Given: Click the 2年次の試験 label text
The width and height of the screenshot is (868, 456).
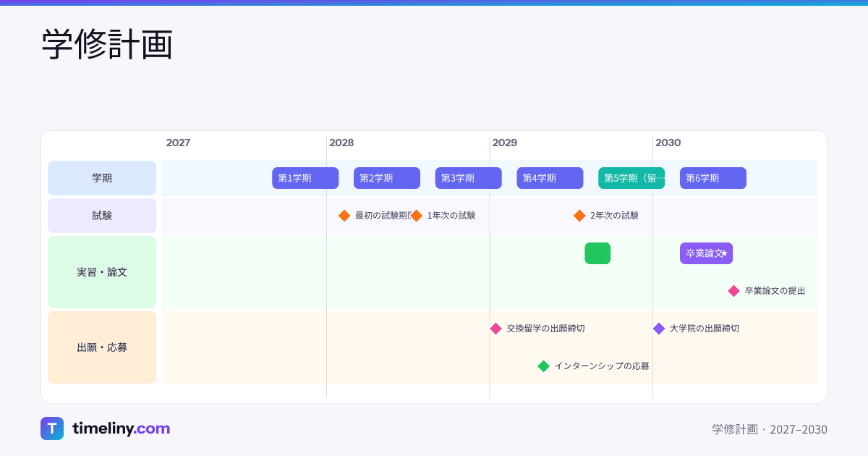Looking at the screenshot, I should pos(614,216).
